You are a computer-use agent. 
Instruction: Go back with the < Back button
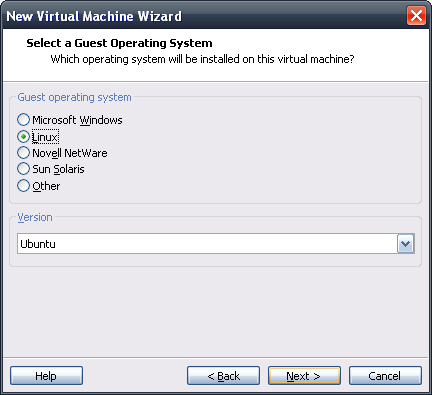pos(223,376)
